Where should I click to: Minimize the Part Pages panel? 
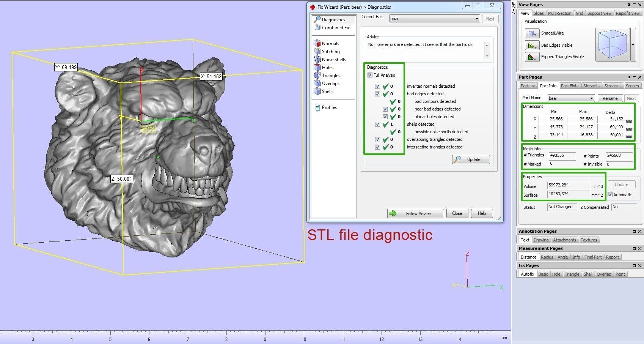click(x=635, y=77)
